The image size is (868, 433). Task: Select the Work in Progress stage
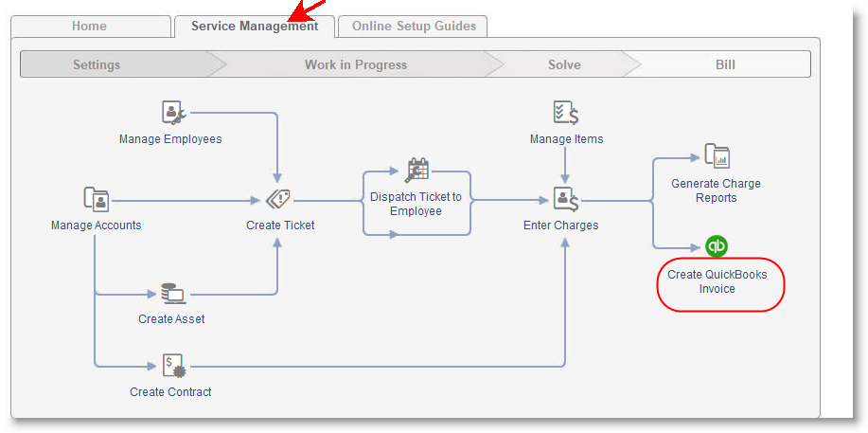click(355, 64)
